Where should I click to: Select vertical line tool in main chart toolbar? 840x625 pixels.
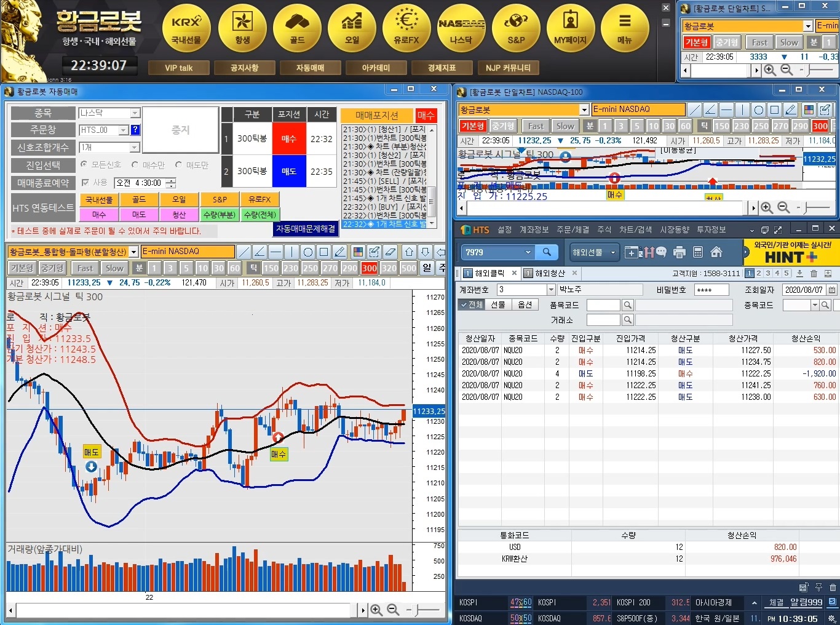pyautogui.click(x=291, y=252)
